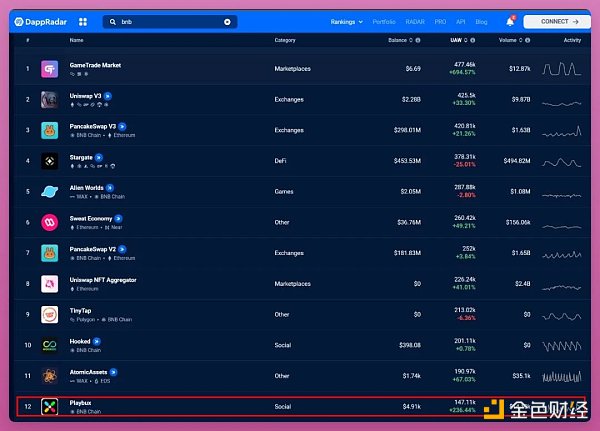Click the blue badge next to Uniswap V3
Viewport: 600px width, 431px height.
pos(108,96)
